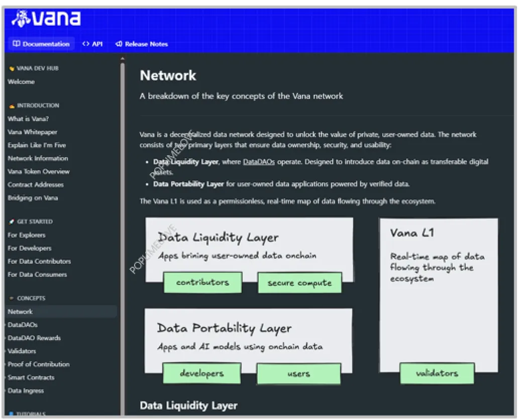Click the Data Liquidity Layer diagram title

coord(218,237)
